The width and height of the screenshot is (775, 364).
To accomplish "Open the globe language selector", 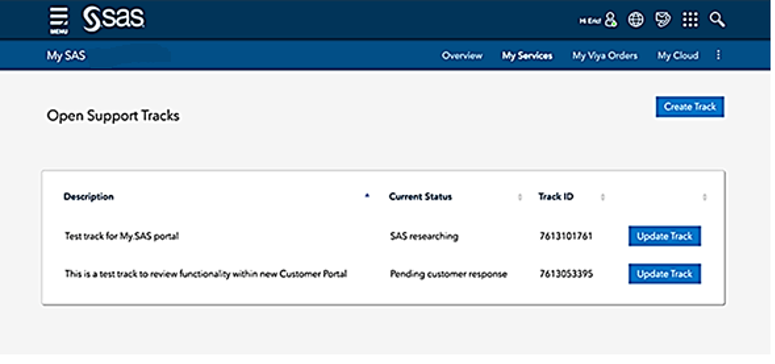I will tap(636, 20).
